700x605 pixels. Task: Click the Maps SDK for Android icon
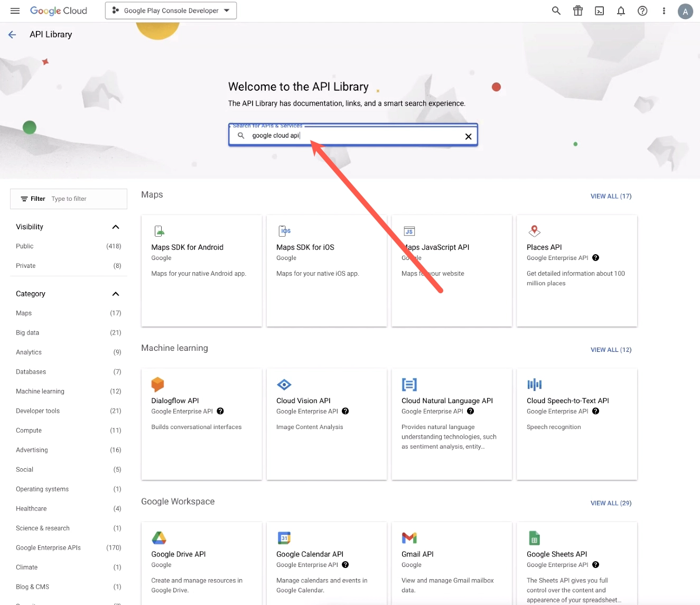point(160,231)
